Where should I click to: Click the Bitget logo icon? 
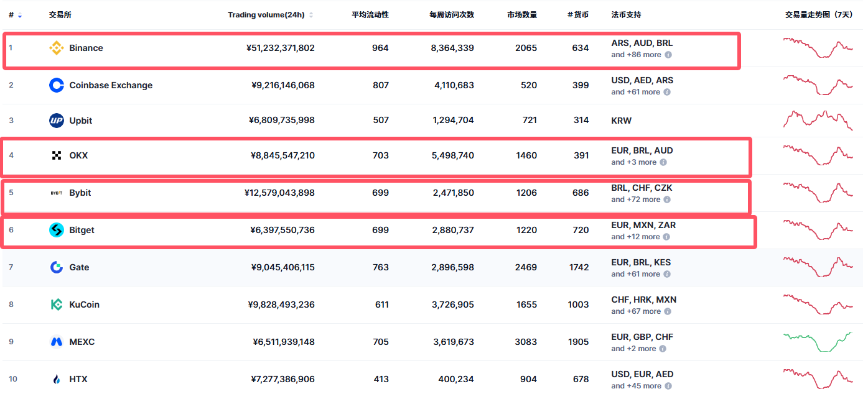coord(57,230)
